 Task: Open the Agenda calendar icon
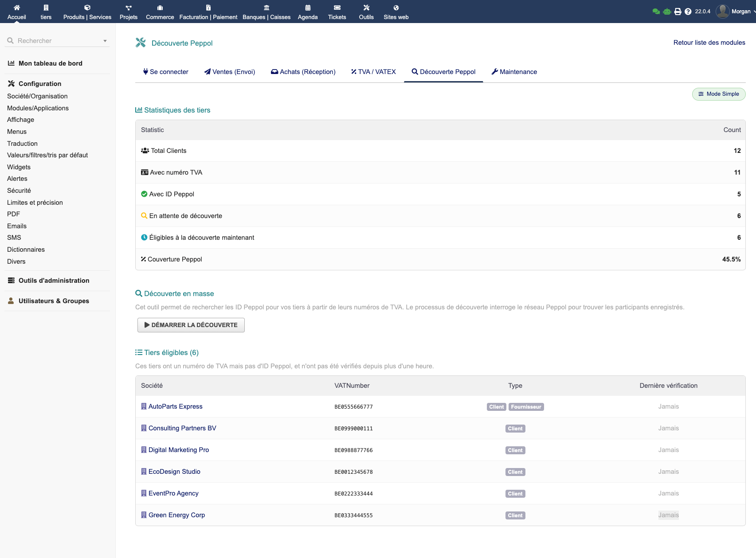308,8
